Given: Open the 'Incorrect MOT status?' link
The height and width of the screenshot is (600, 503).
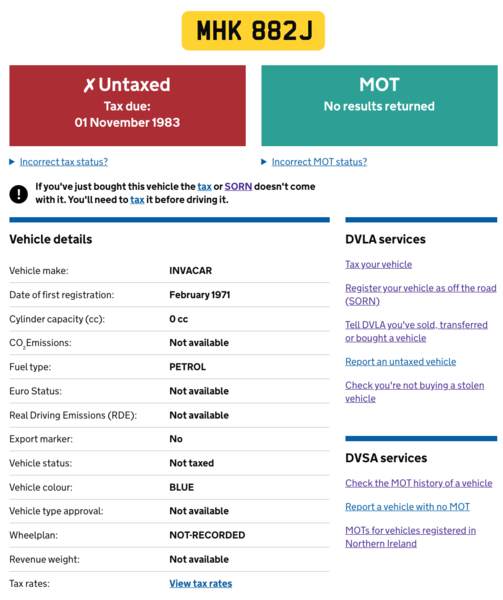Looking at the screenshot, I should pos(319,162).
